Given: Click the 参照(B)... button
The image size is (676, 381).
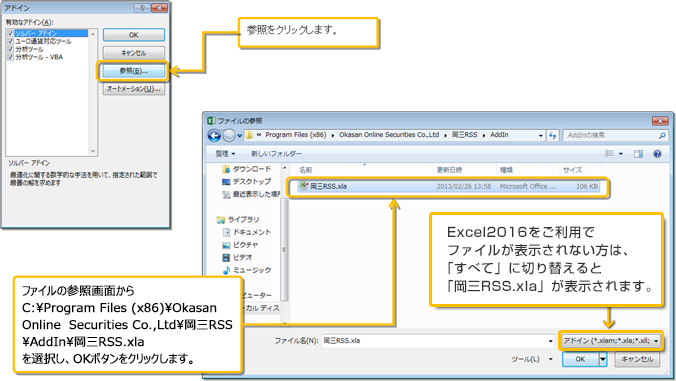Looking at the screenshot, I should point(134,71).
